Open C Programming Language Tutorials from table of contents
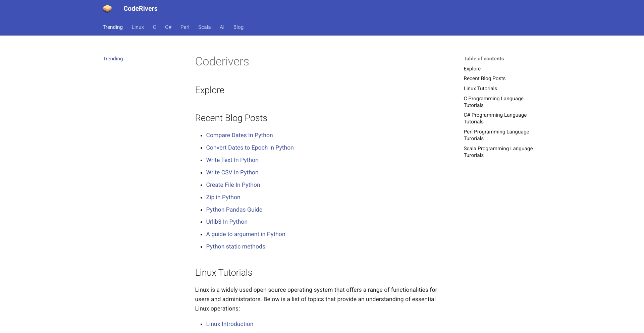644x333 pixels. click(493, 102)
